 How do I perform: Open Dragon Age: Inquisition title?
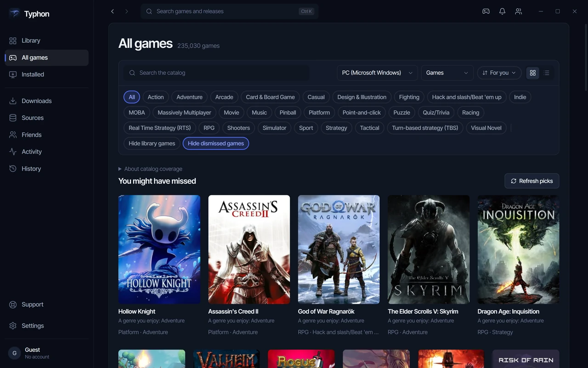[509, 311]
